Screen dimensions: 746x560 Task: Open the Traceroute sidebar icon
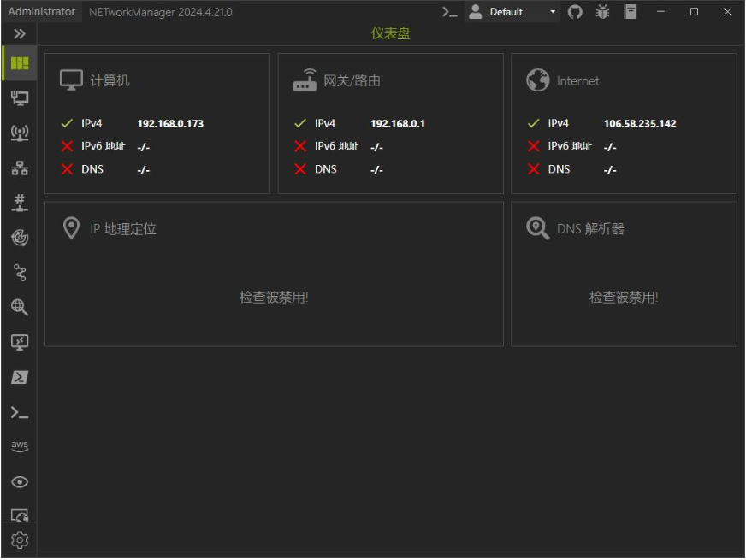point(20,273)
